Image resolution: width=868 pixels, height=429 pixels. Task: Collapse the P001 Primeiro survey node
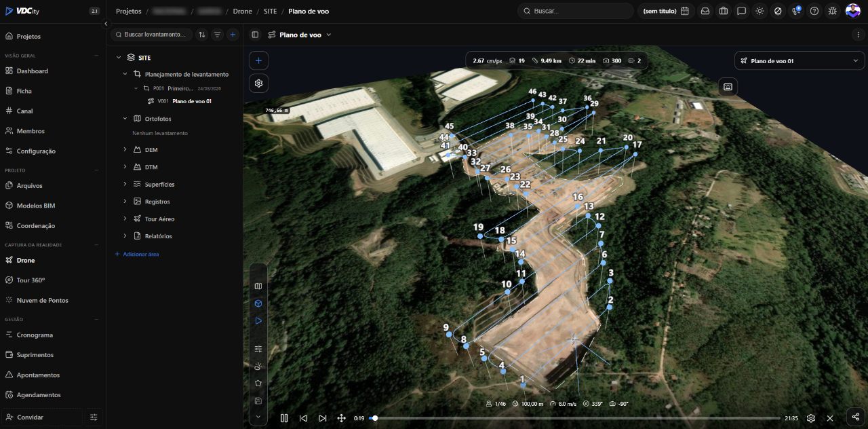click(x=136, y=88)
